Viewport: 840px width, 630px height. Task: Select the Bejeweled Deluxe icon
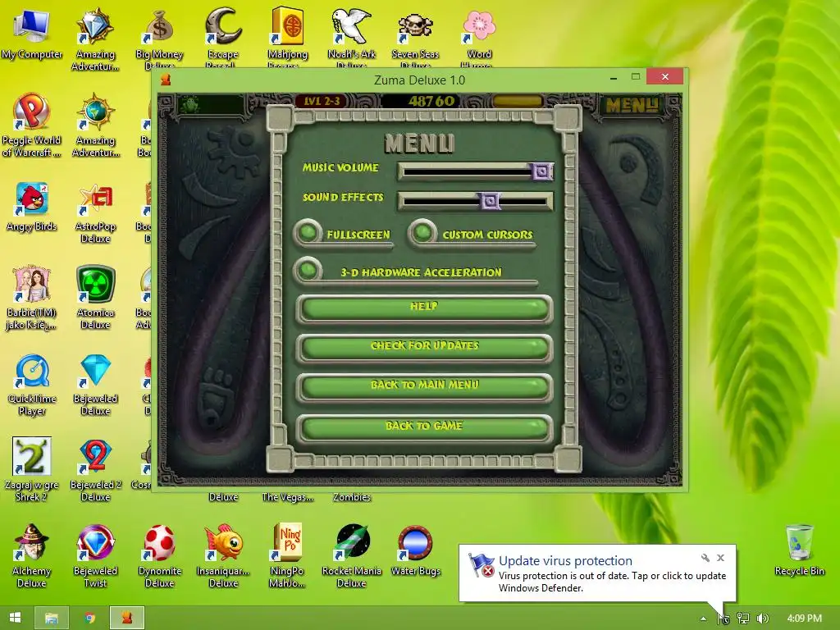95,385
